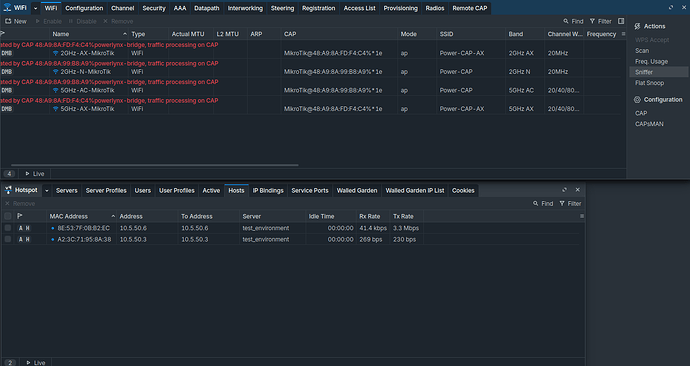Viewport: 690px width, 366px height.
Task: Open the Remote CAP tab
Action: (x=470, y=8)
